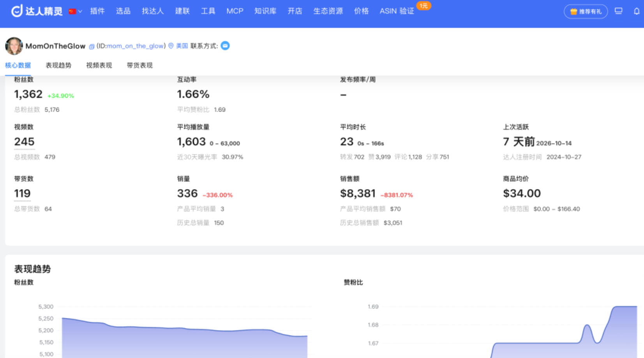The width and height of the screenshot is (644, 358).
Task: Open the 知识库 menu
Action: 265,11
